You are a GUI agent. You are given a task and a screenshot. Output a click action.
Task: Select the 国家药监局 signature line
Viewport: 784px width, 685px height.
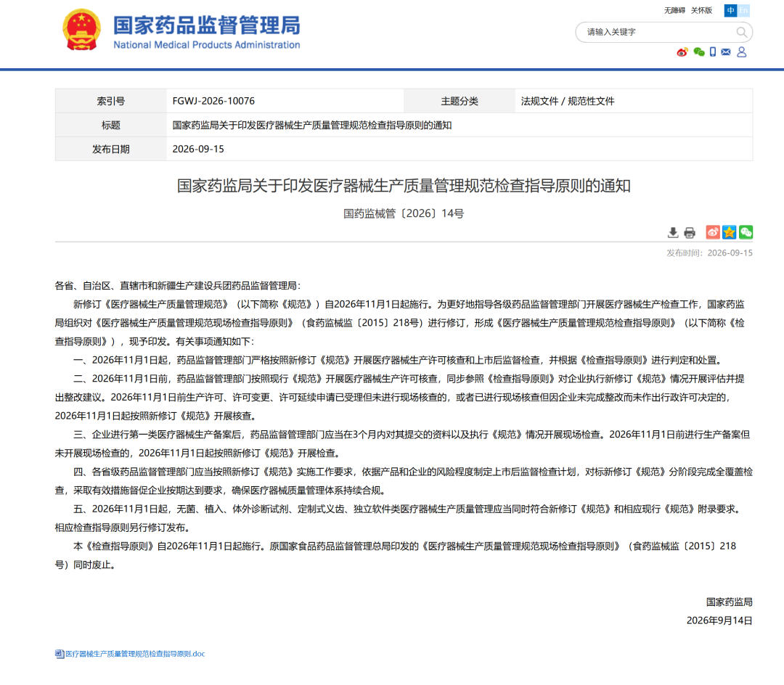tap(729, 602)
